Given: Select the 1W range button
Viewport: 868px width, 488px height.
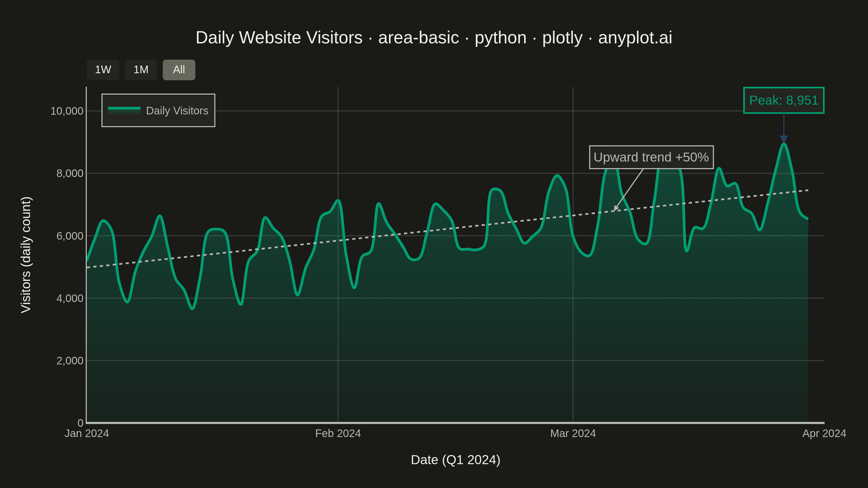Looking at the screenshot, I should 103,70.
